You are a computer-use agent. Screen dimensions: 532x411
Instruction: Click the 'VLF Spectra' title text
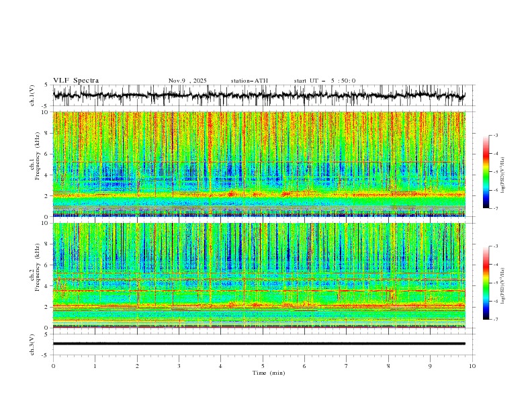76,81
